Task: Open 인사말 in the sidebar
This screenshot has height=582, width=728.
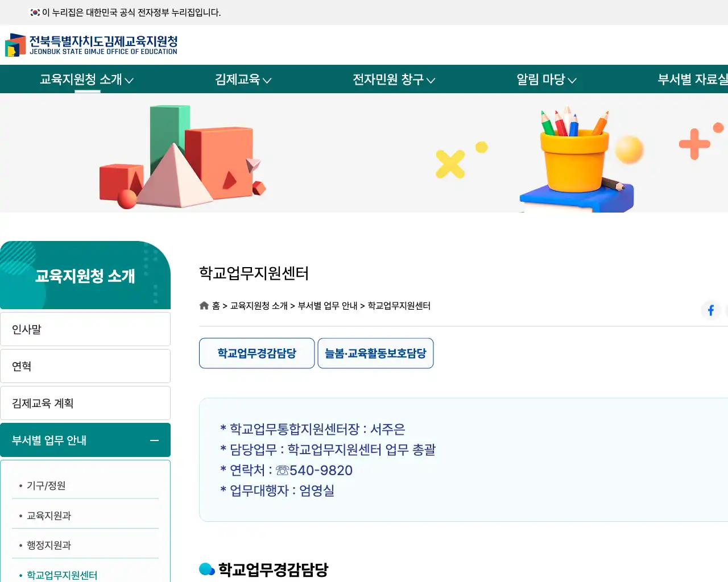Action: coord(85,329)
